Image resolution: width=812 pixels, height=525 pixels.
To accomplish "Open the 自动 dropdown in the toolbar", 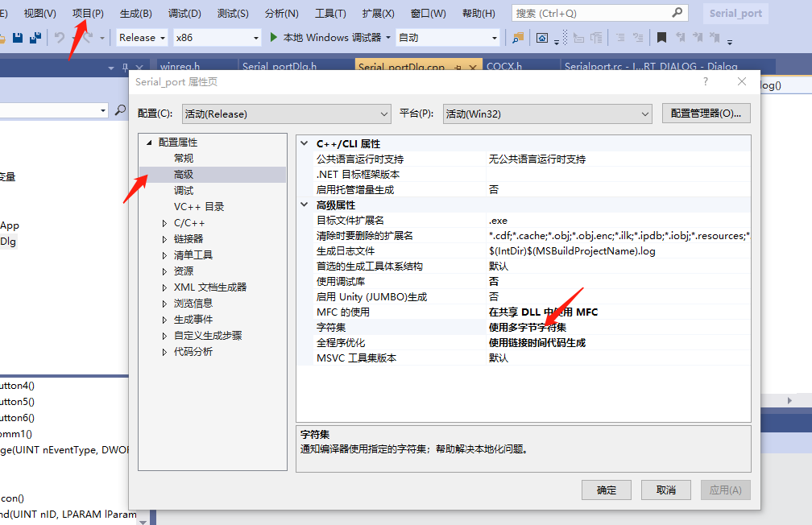I will click(448, 38).
